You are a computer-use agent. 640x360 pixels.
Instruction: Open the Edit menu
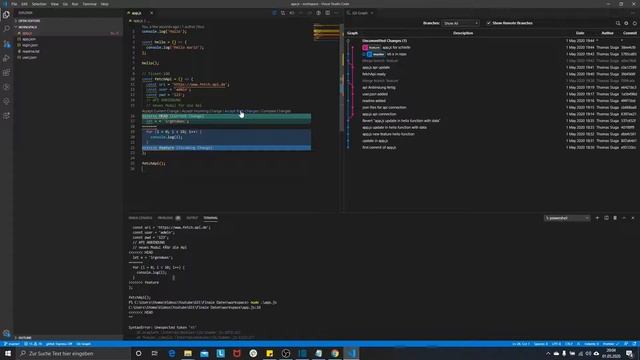coord(24,4)
